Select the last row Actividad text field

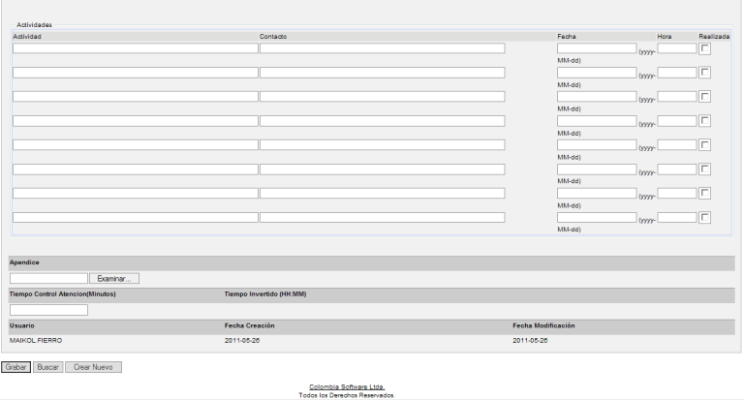(x=134, y=217)
